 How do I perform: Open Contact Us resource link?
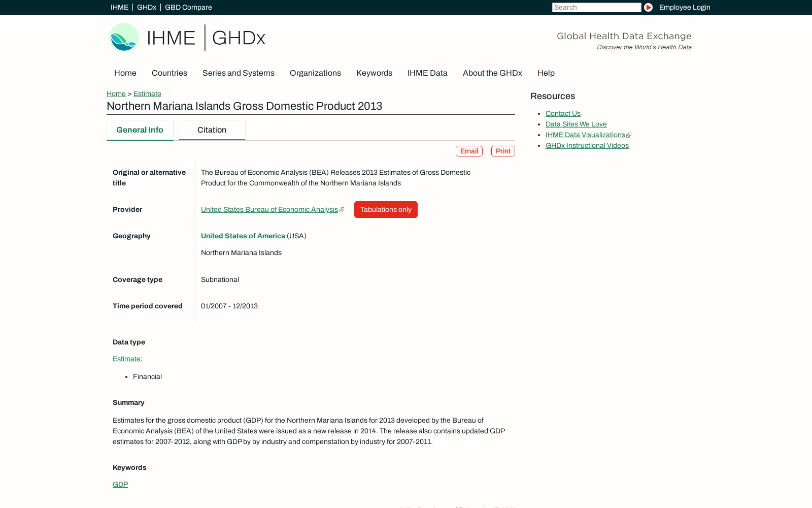pos(563,113)
